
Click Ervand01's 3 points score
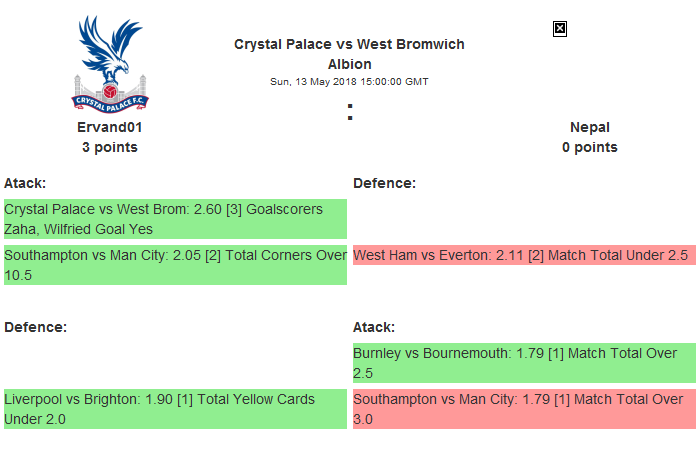click(109, 147)
